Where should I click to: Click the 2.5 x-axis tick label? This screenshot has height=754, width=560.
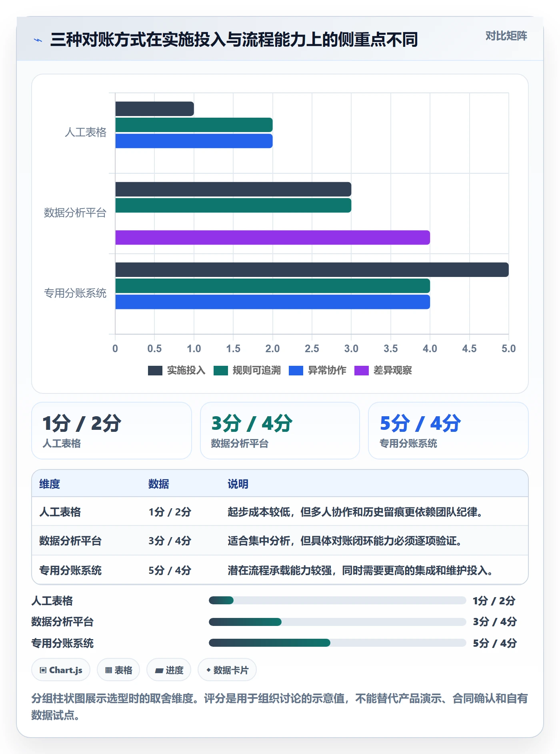312,349
